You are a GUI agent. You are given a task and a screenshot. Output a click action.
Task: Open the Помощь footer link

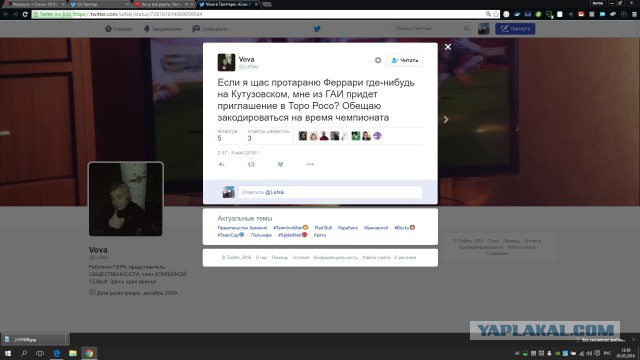pos(280,258)
